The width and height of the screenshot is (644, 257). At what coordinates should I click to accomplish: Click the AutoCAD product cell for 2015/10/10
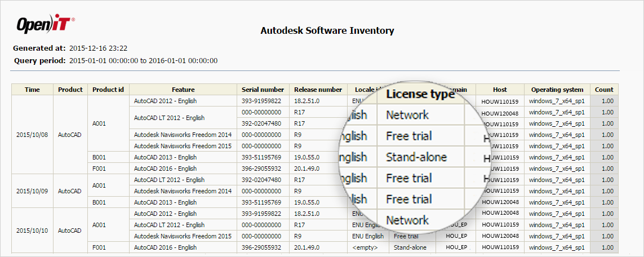[x=70, y=231]
